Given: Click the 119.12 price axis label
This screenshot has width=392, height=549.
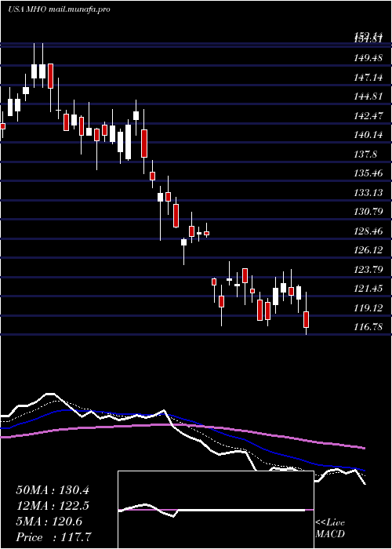Looking at the screenshot, I should point(368,308).
